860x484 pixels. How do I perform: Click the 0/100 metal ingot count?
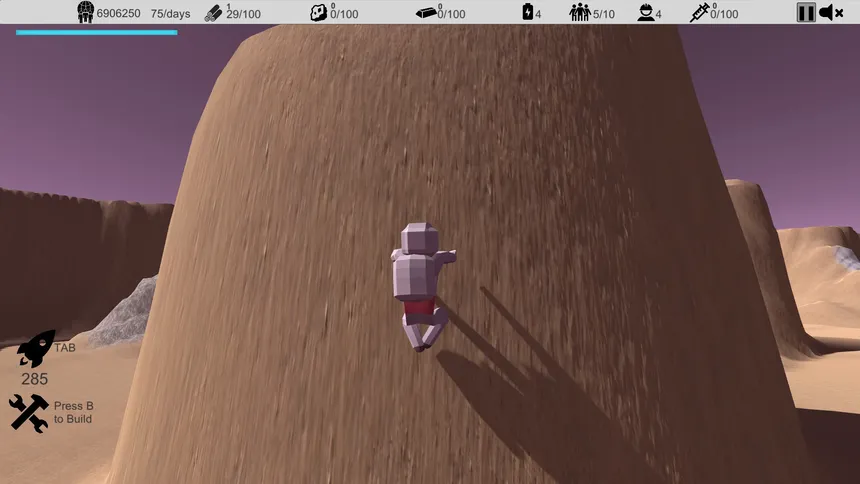(x=451, y=14)
